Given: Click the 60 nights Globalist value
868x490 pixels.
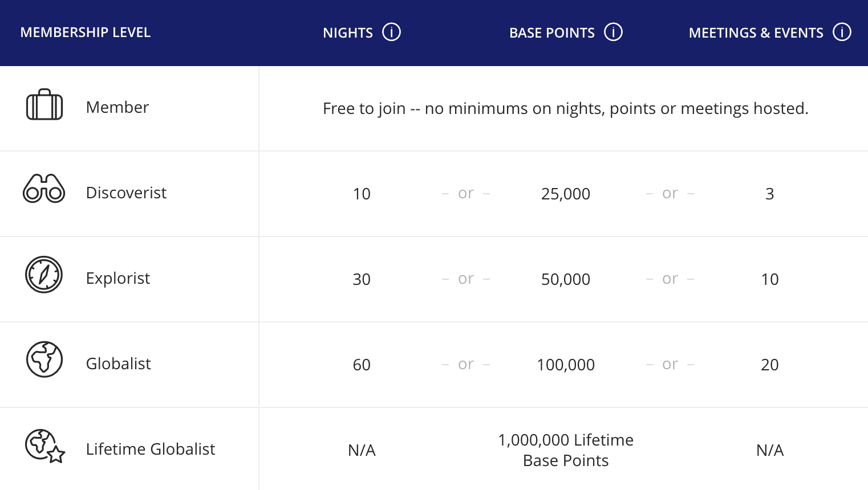Looking at the screenshot, I should point(362,365).
